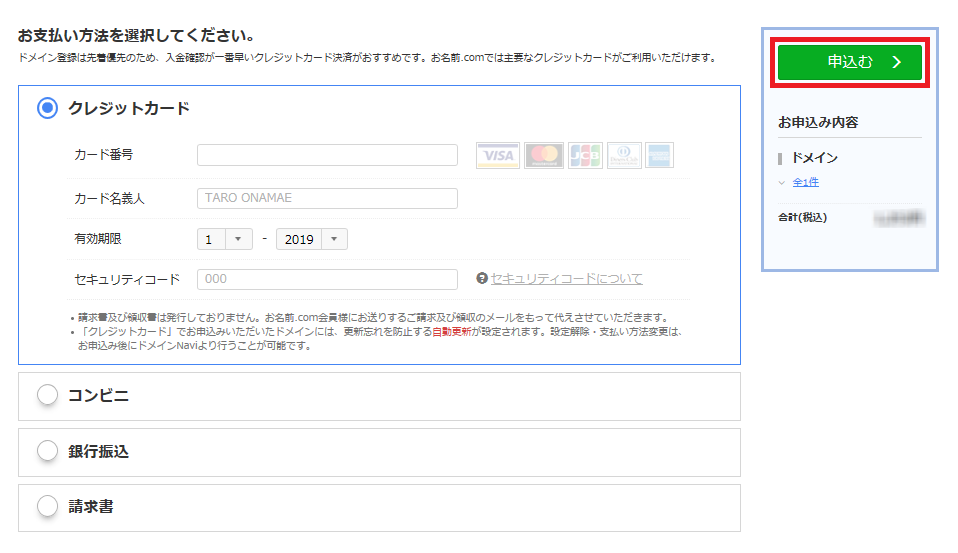Screen dimensions: 958x553
Task: Select the クレジットカード radio button
Action: [47, 108]
